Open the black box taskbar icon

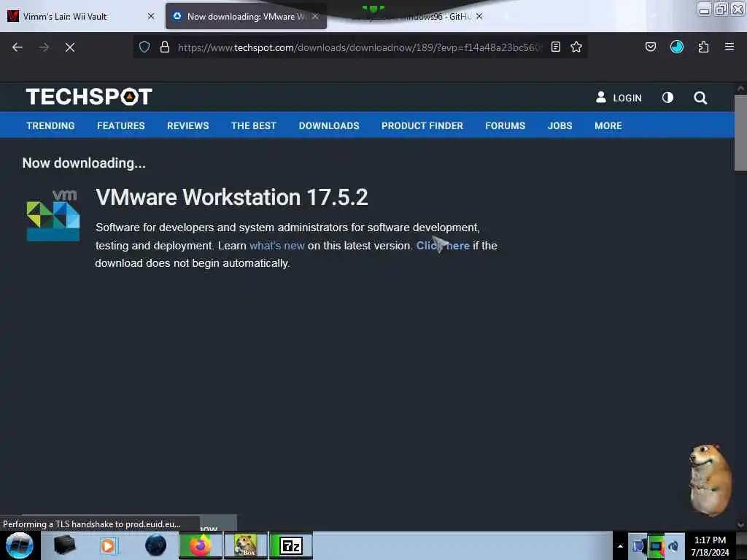[64, 545]
